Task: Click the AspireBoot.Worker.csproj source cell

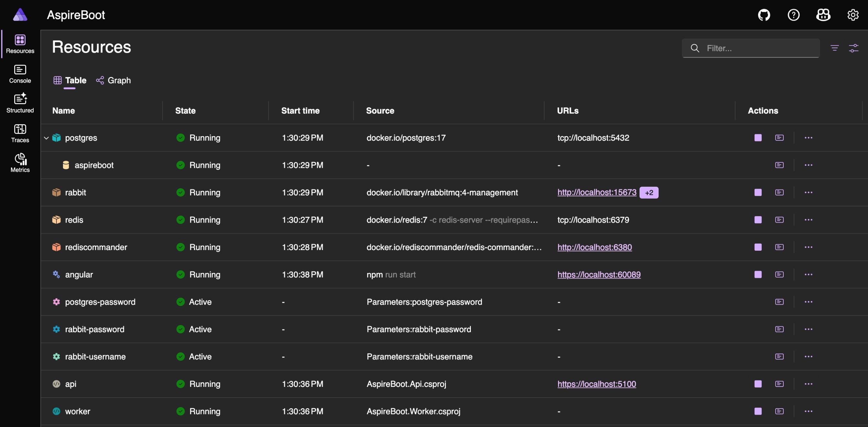Action: (x=413, y=411)
